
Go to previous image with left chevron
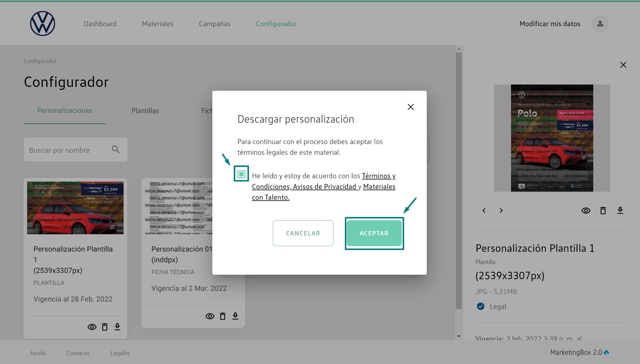tap(484, 210)
